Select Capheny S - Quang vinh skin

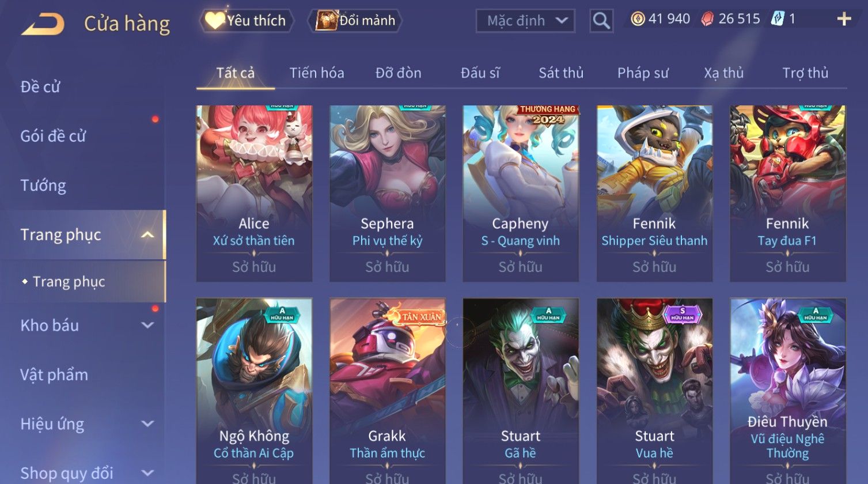coord(521,194)
